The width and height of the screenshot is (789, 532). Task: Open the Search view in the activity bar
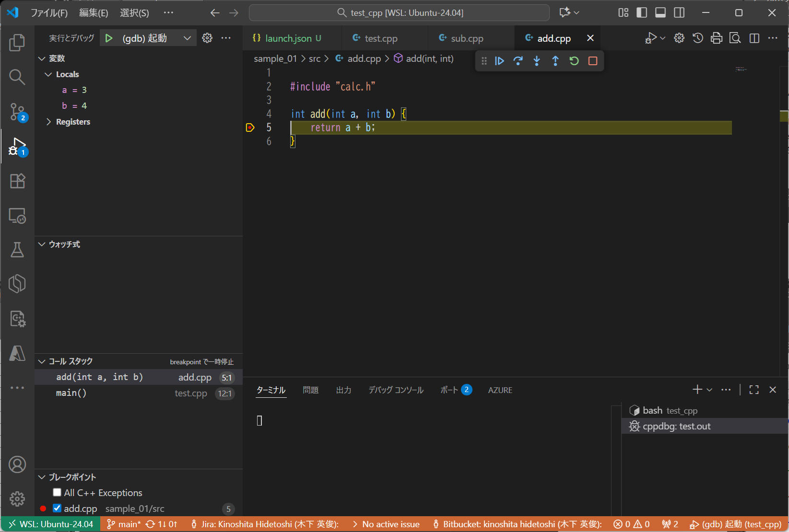coord(17,77)
